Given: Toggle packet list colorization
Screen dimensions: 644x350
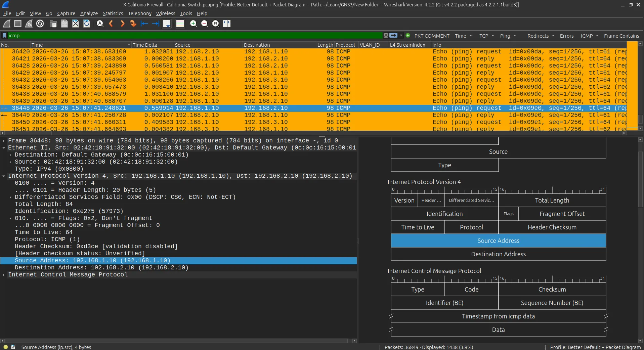Looking at the screenshot, I should (180, 24).
